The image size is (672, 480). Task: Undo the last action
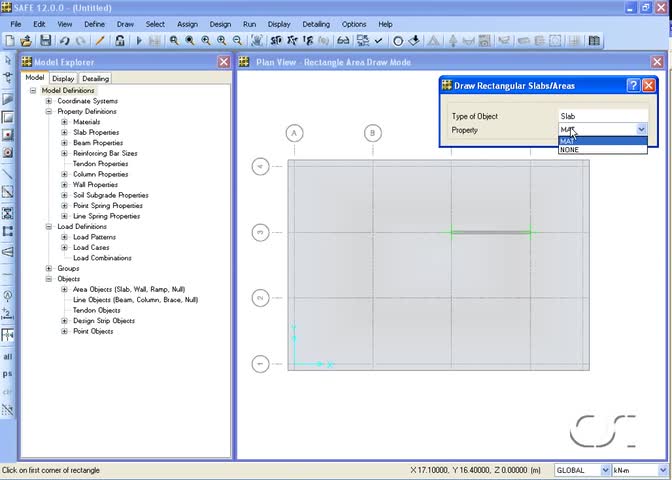64,41
